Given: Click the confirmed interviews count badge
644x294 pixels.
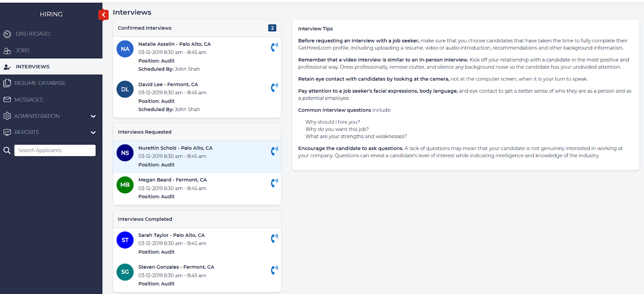Looking at the screenshot, I should [x=272, y=28].
